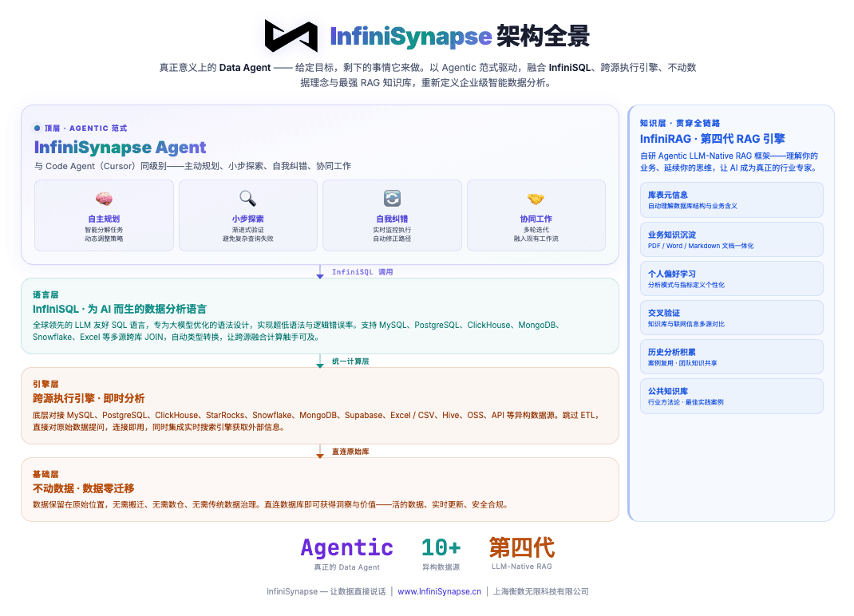854x616 pixels.
Task: Click the 异构数据源 caption
Action: click(441, 567)
